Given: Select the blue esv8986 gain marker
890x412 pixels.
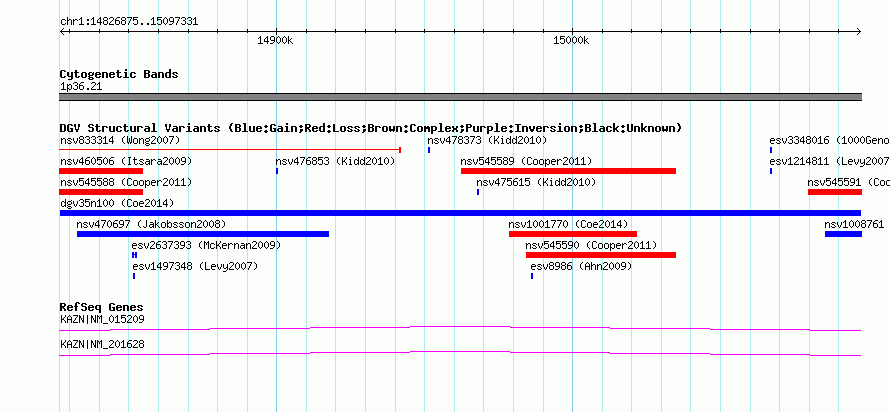Looking at the screenshot, I should [532, 276].
